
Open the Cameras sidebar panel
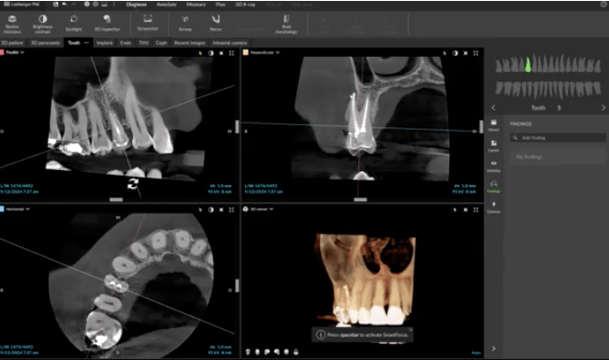pyautogui.click(x=494, y=207)
